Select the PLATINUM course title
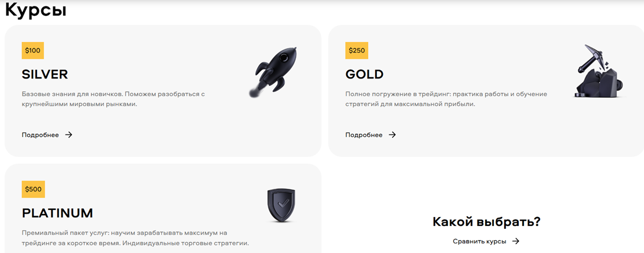Image resolution: width=644 pixels, height=253 pixels. coord(57,213)
